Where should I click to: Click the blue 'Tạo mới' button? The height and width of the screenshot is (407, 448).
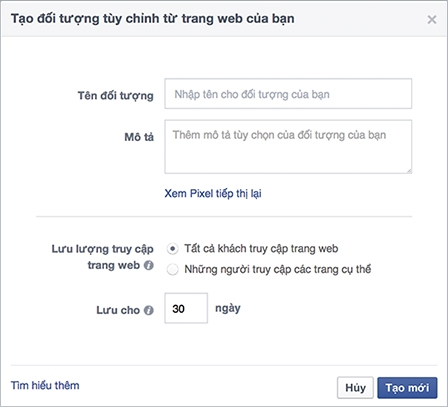[x=407, y=388]
